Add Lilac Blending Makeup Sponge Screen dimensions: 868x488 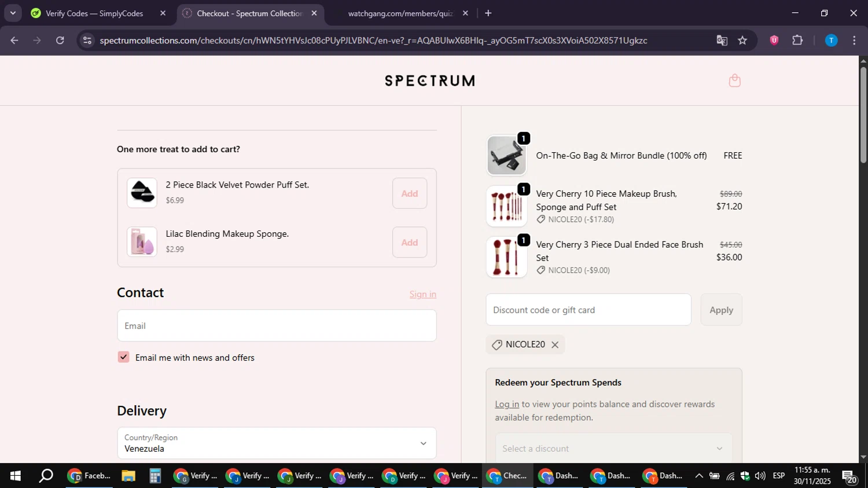point(410,243)
